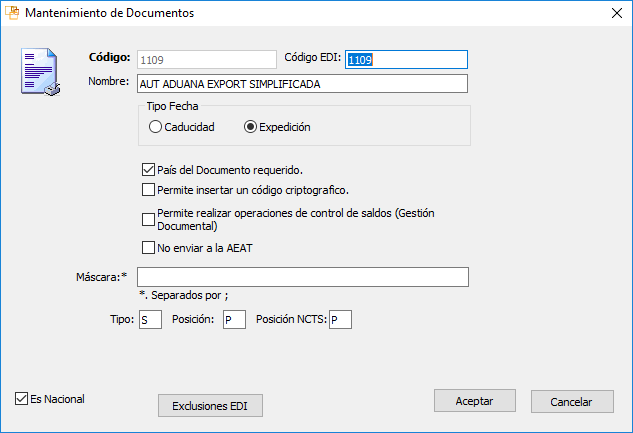Select the Posición NCTS field

340,320
